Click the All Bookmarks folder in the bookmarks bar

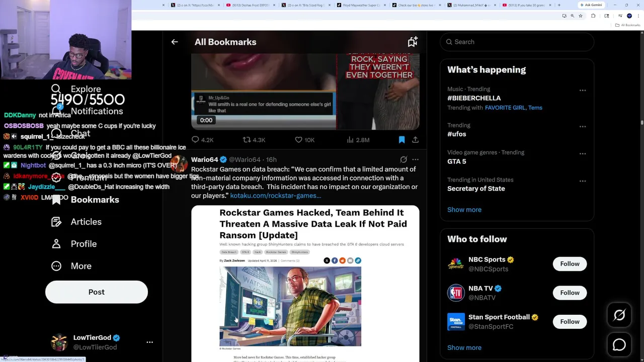pyautogui.click(x=628, y=25)
